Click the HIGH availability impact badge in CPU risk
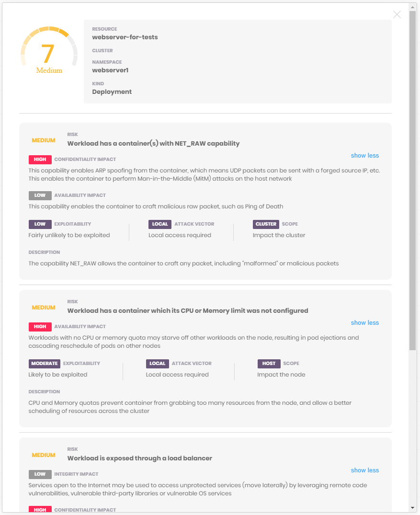The height and width of the screenshot is (515, 420). coord(40,326)
